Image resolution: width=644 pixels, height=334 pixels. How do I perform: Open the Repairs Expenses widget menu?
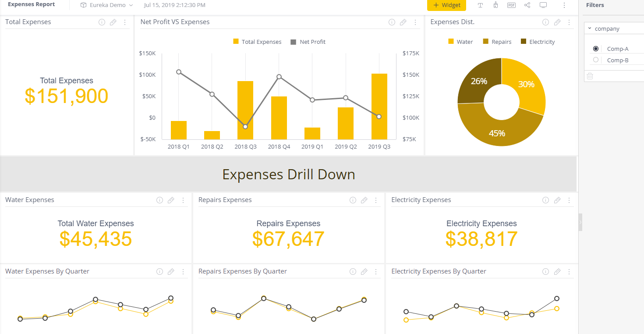(376, 200)
